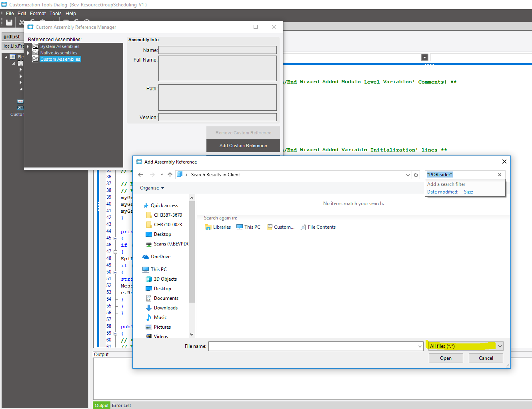Viewport: 532px width, 409px height.
Task: Open the All files type dropdown
Action: click(x=466, y=346)
